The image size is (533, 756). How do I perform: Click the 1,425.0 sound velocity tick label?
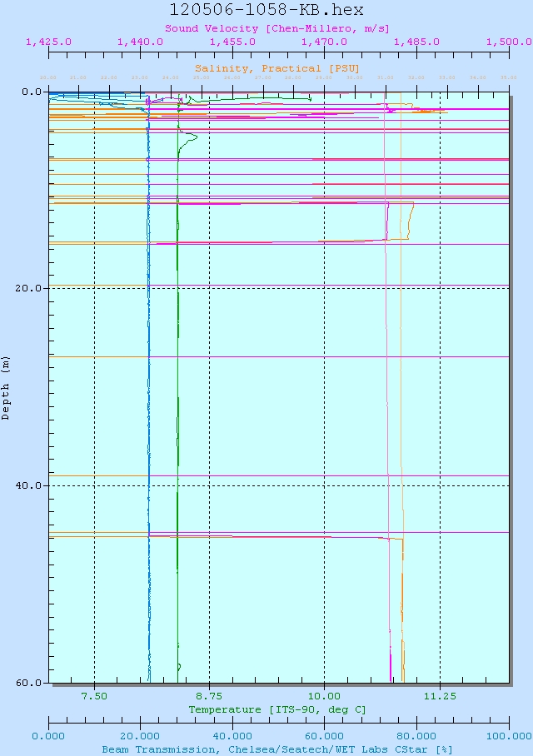[48, 42]
